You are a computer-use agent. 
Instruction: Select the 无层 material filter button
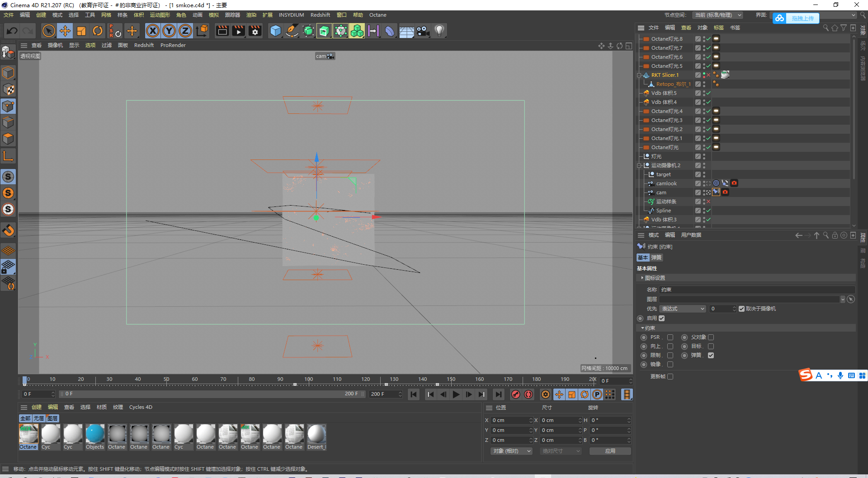coord(39,418)
